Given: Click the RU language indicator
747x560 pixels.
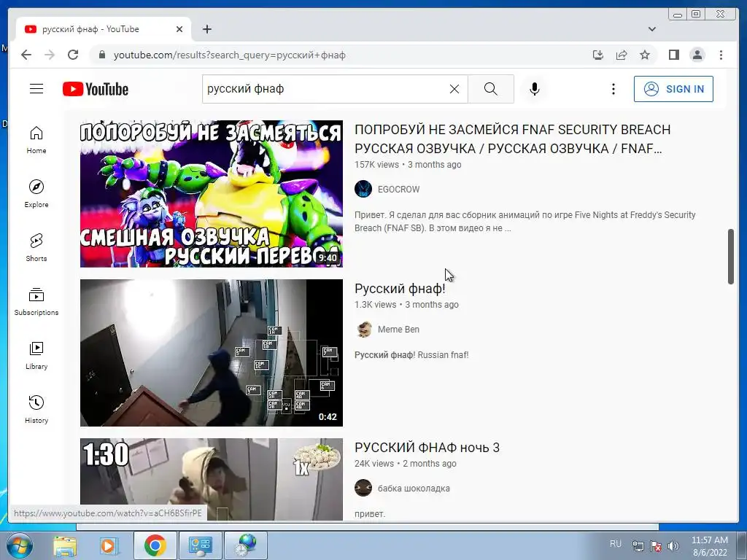Looking at the screenshot, I should (x=616, y=544).
